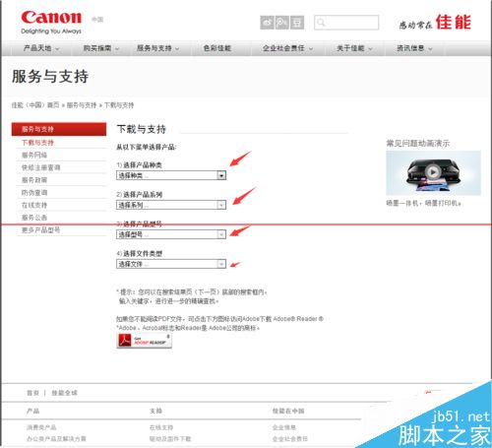Viewport: 492px width, 448px height.
Task: Open the Douban social icon
Action: coord(297,23)
